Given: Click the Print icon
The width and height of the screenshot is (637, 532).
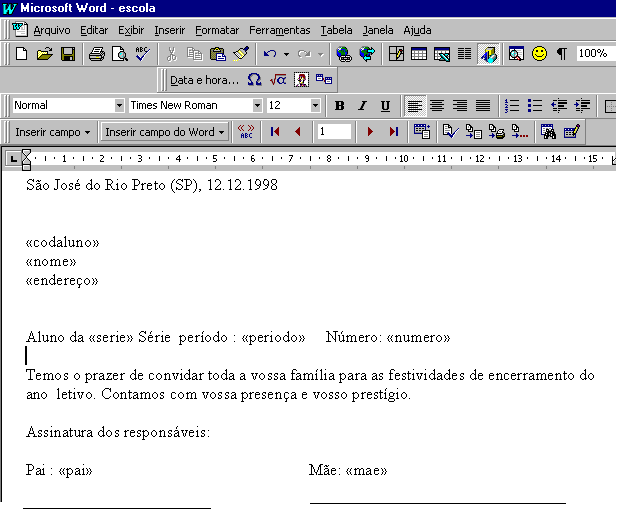Looking at the screenshot, I should [x=97, y=54].
